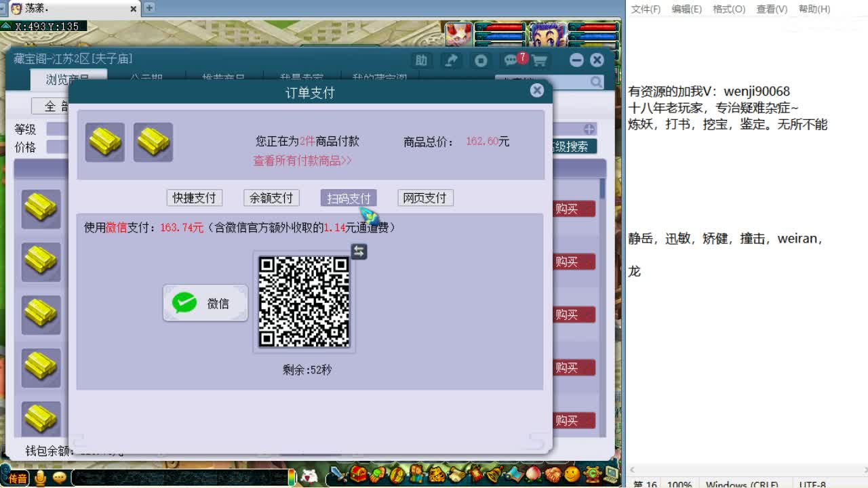The image size is (868, 488).
Task: Click the handshake friends icon in game toolbar
Action: pos(554,474)
